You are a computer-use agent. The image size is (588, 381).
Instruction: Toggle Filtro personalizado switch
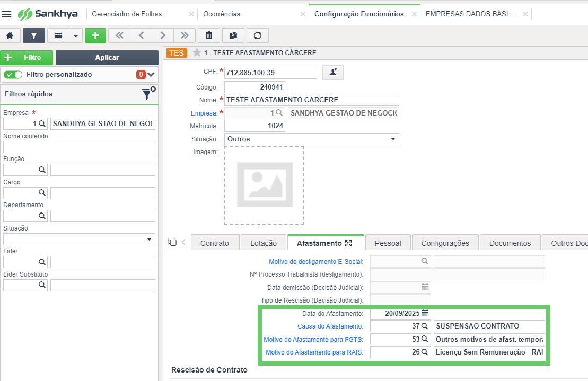pyautogui.click(x=13, y=75)
